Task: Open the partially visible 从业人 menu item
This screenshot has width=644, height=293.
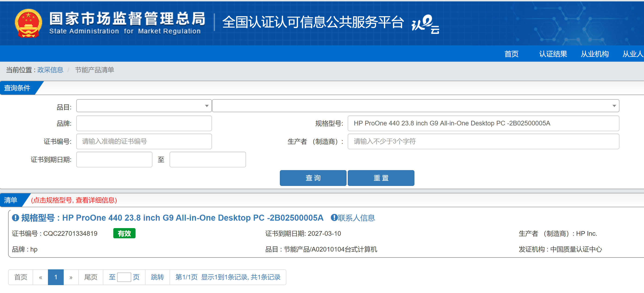Action: click(633, 54)
